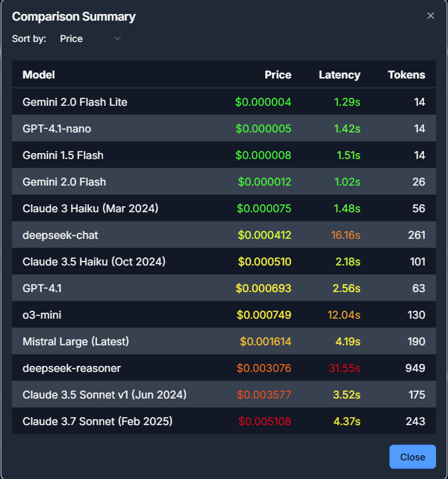This screenshot has height=479, width=448.
Task: Click the $0.000008 price value
Action: pyautogui.click(x=263, y=155)
